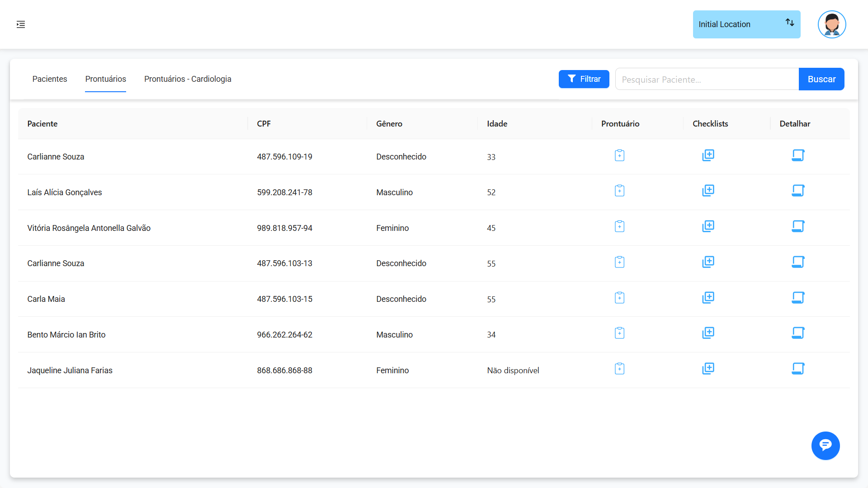Expand the Initial Location selector

click(x=746, y=24)
